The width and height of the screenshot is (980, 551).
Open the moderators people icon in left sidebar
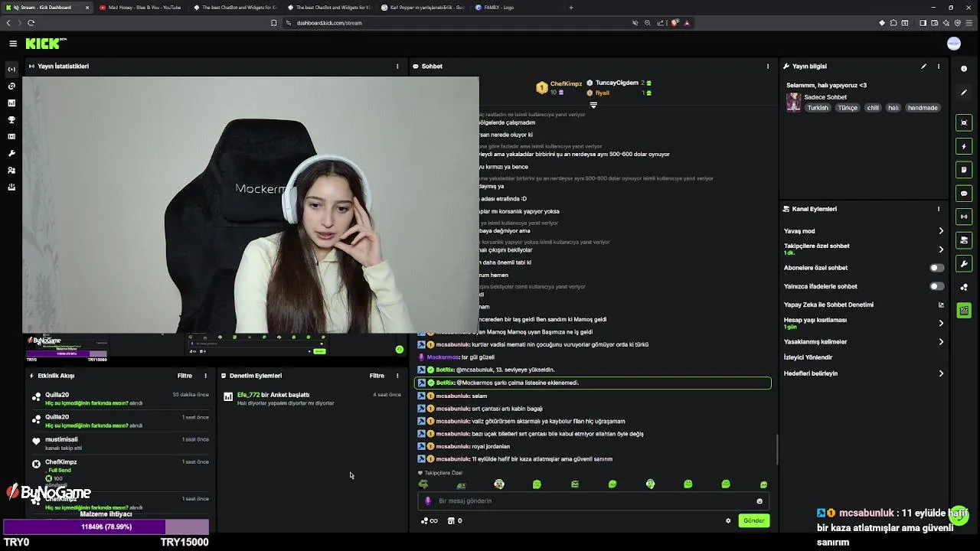pos(11,170)
